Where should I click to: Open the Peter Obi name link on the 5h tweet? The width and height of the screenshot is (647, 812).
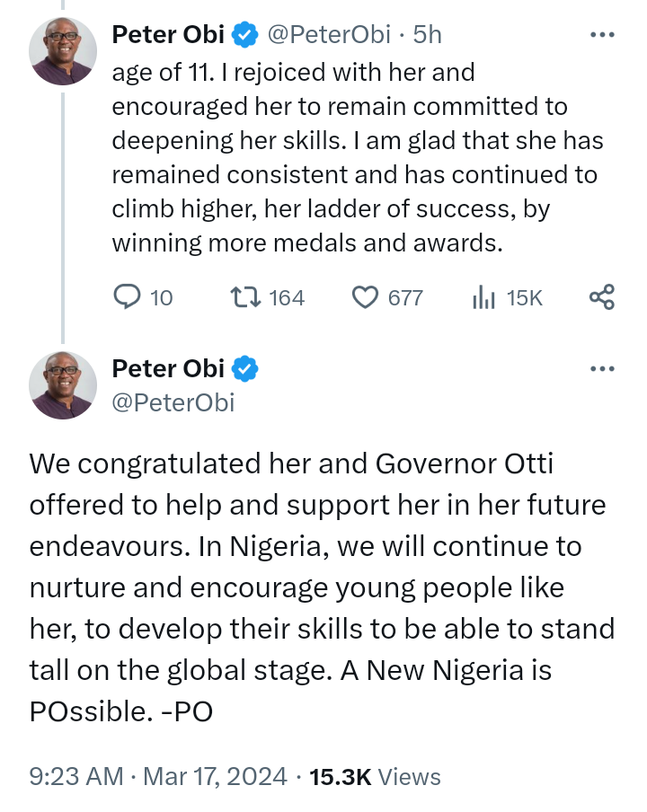click(x=168, y=35)
